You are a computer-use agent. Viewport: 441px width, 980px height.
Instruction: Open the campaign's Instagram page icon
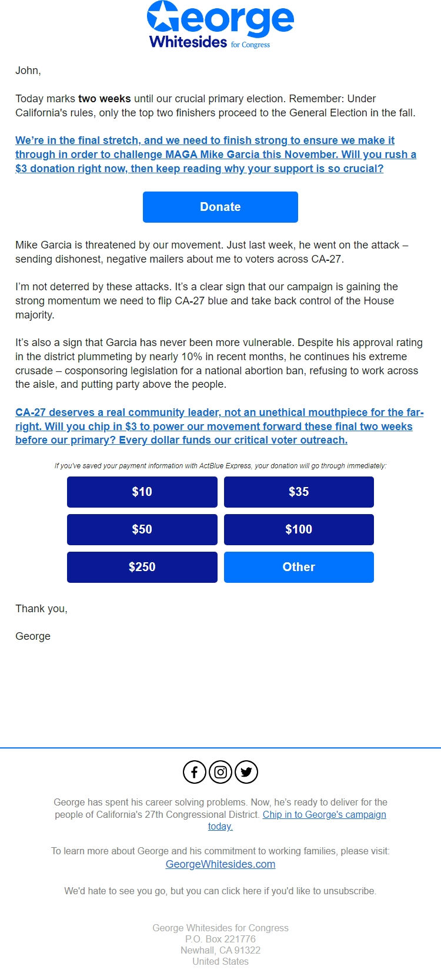click(x=220, y=772)
